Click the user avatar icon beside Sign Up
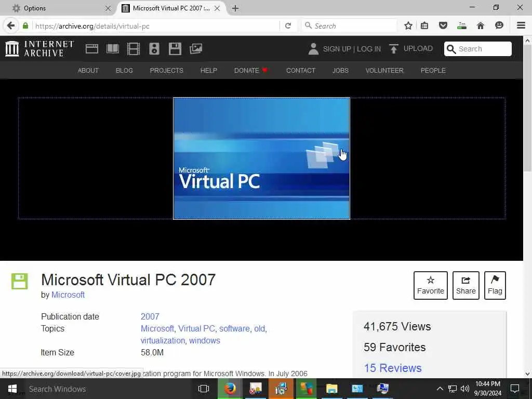The height and width of the screenshot is (399, 532). coord(313,49)
